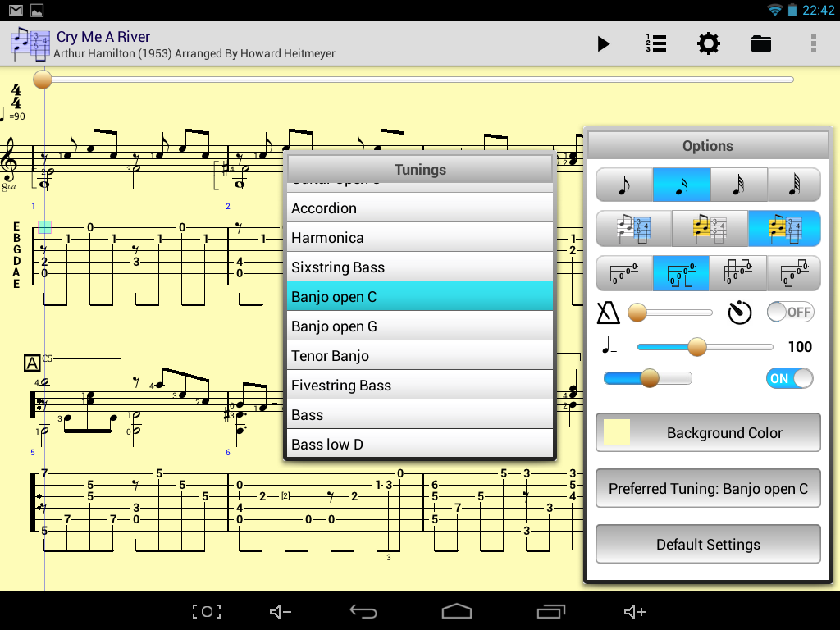Tap the screenshot capture nav icon
The width and height of the screenshot is (840, 630).
click(207, 611)
